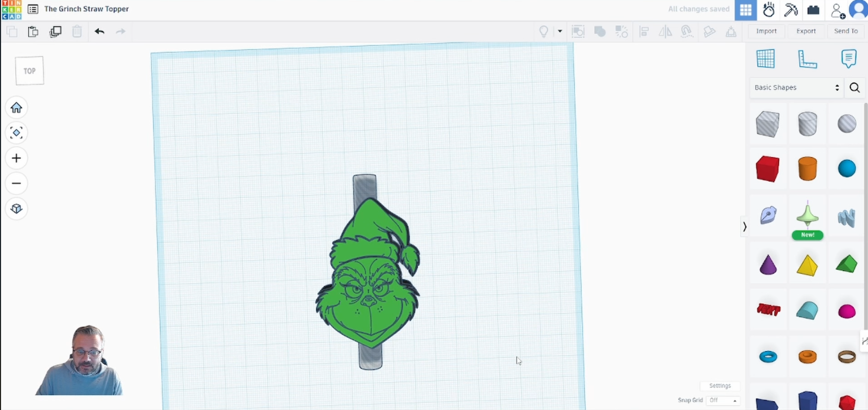Click the Home view button
Screen dimensions: 868x410
click(x=16, y=108)
